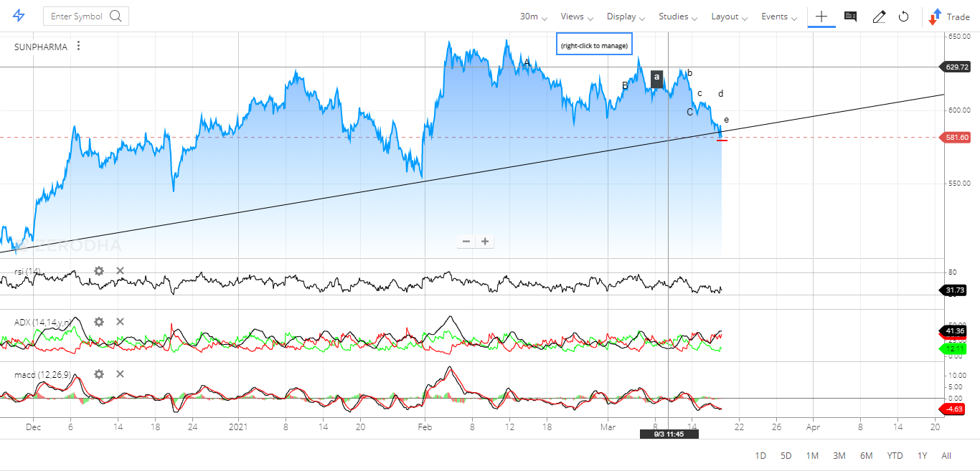Zoom out using the minus button

466,241
